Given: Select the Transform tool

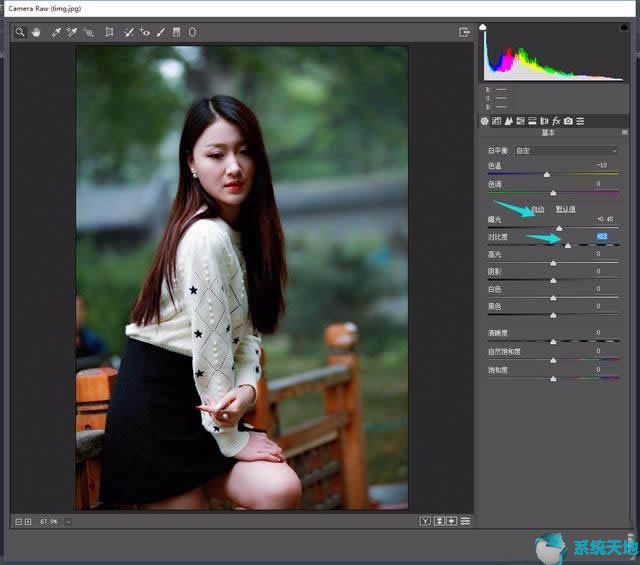Looking at the screenshot, I should (109, 32).
